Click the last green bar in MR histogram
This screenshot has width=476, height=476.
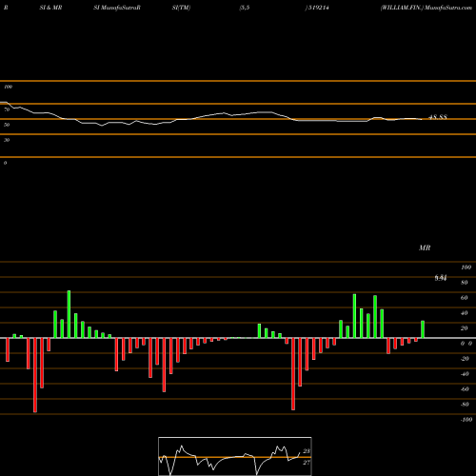click(423, 329)
